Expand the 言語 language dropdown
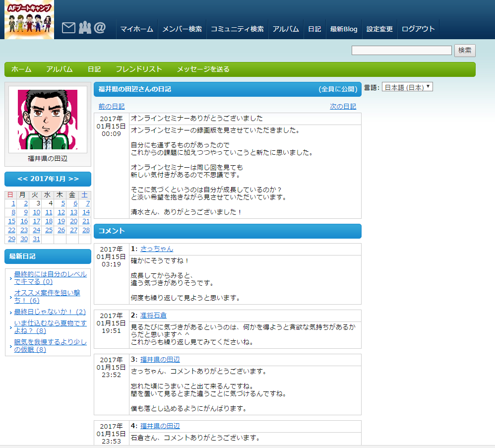Image resolution: width=495 pixels, height=448 pixels. tap(407, 87)
